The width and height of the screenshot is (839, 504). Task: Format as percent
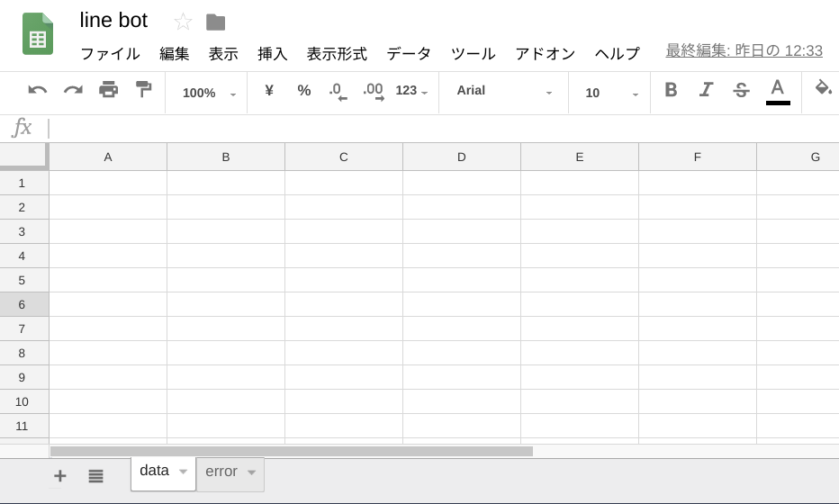click(304, 90)
